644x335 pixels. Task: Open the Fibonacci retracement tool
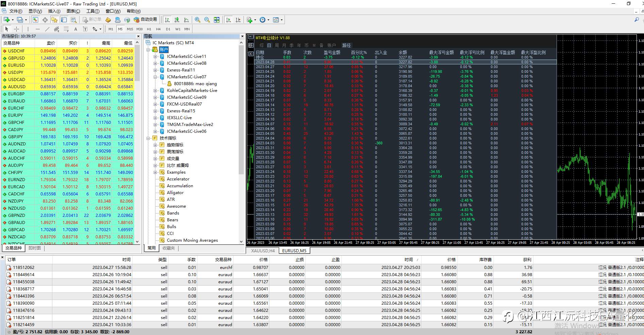66,29
